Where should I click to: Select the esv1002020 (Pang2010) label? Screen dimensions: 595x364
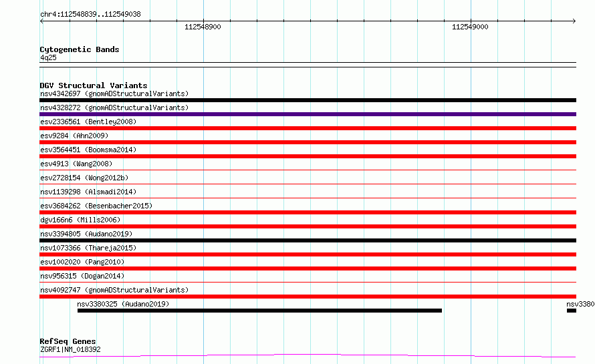(x=82, y=262)
